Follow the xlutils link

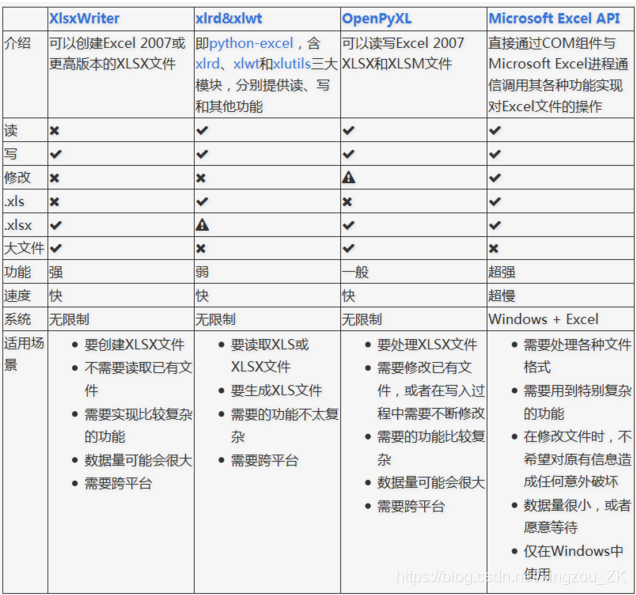point(292,64)
